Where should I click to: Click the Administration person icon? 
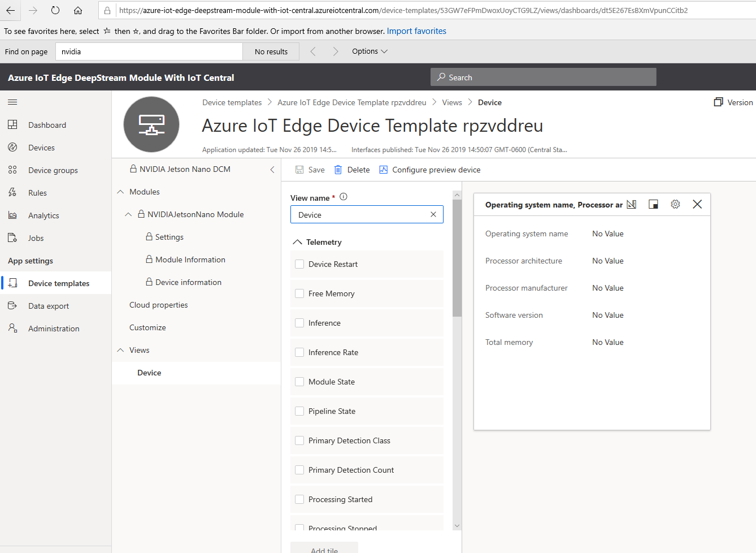[12, 329]
